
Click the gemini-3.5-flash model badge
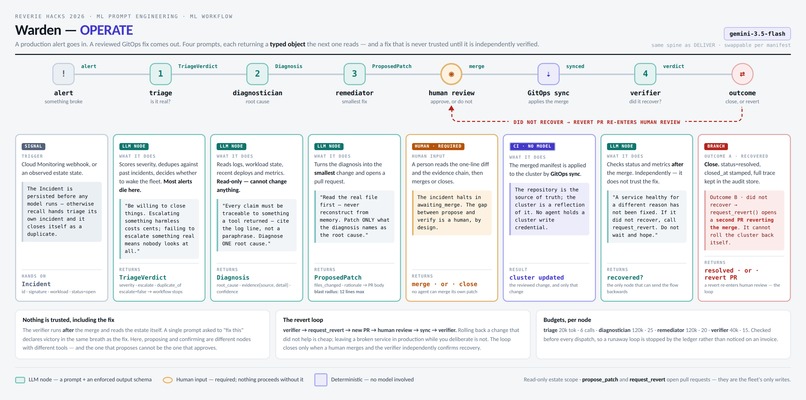[757, 34]
